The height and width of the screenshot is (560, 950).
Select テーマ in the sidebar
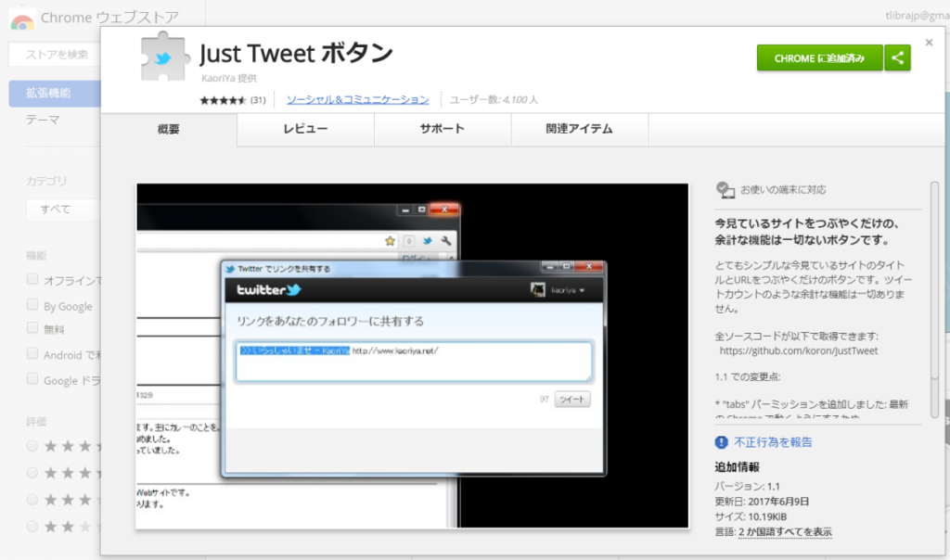(x=43, y=120)
